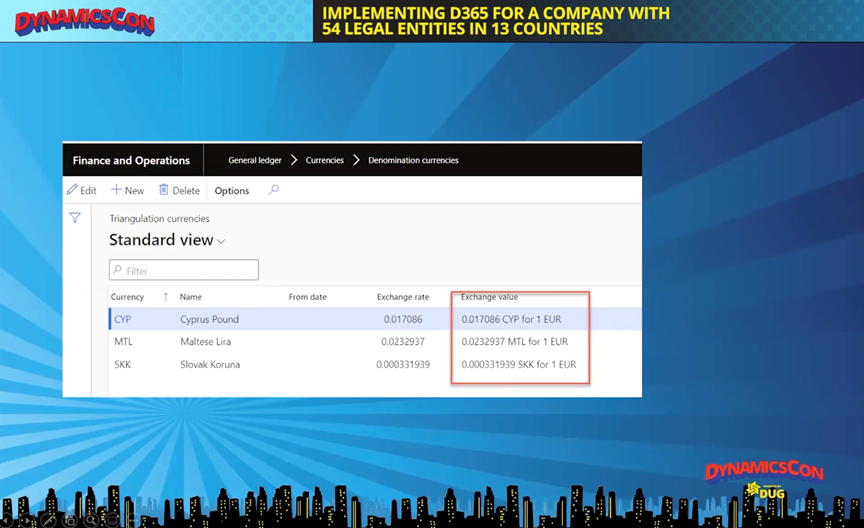Screen dimensions: 864x528
Task: Go to next slide arrow icon
Action: pyautogui.click(x=27, y=520)
